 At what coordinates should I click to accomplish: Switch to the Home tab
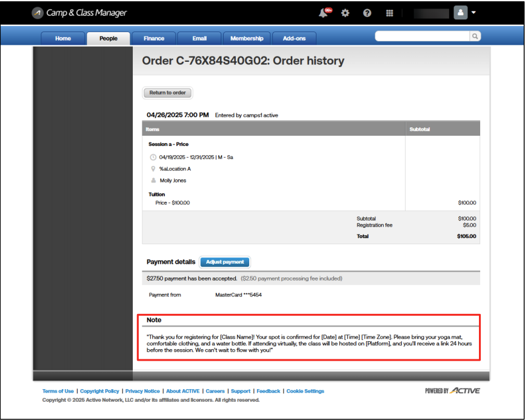pyautogui.click(x=63, y=38)
